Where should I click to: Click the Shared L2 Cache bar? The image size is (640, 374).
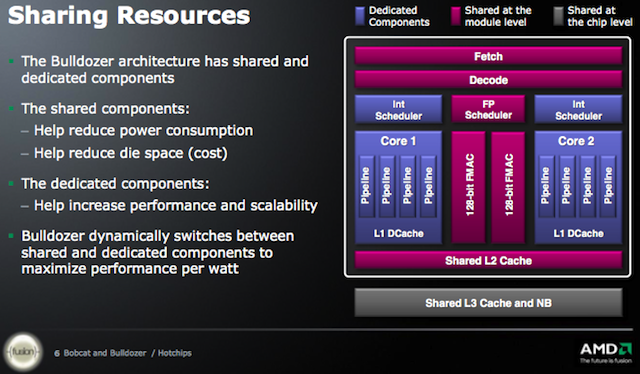pyautogui.click(x=488, y=260)
